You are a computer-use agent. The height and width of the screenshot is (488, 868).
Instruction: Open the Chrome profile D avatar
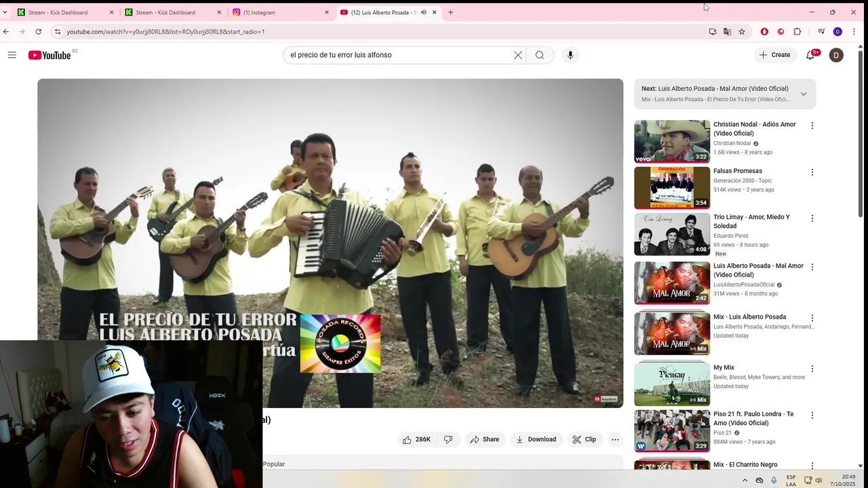point(837,31)
